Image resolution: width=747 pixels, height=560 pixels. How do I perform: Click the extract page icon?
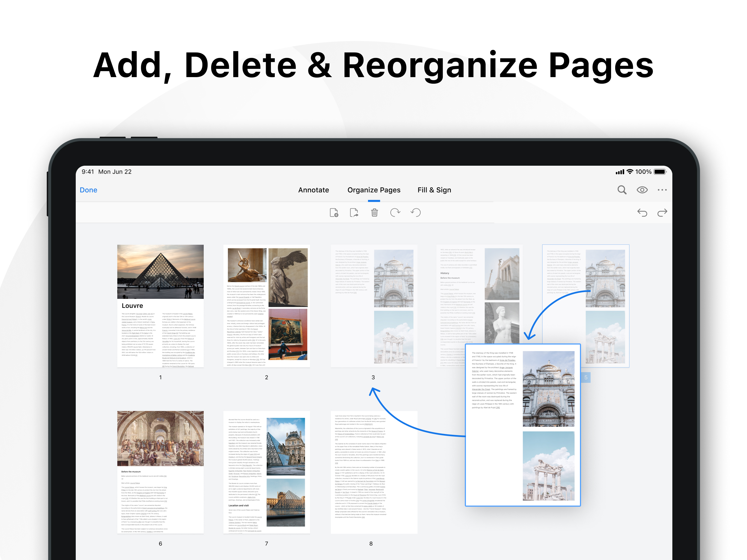(x=354, y=212)
